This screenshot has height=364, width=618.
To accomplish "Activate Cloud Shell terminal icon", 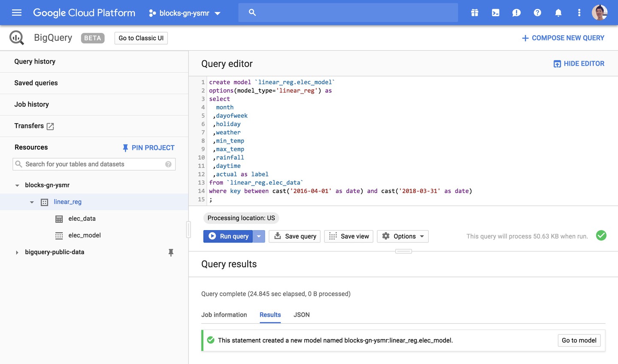I will (496, 13).
